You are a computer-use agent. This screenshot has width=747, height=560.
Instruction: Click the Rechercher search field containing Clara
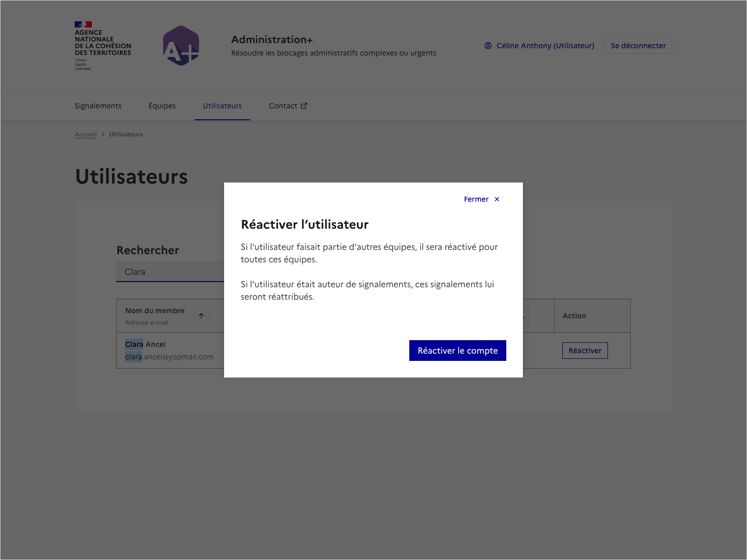[171, 271]
